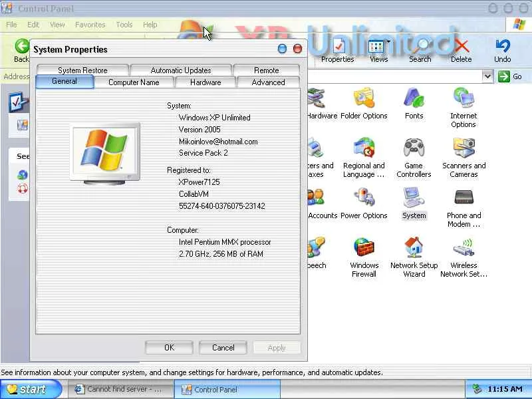Switch to Cannot find server taskbar window
The width and height of the screenshot is (532, 399).
120,389
